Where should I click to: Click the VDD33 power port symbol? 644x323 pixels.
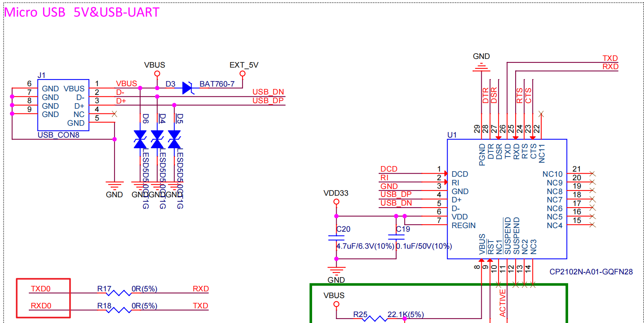point(336,202)
